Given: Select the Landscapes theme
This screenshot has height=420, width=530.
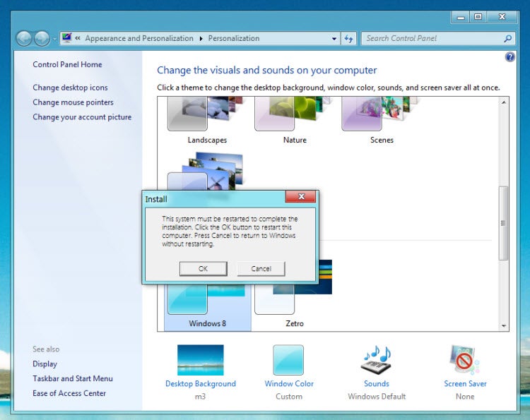Looking at the screenshot, I should pos(207,121).
